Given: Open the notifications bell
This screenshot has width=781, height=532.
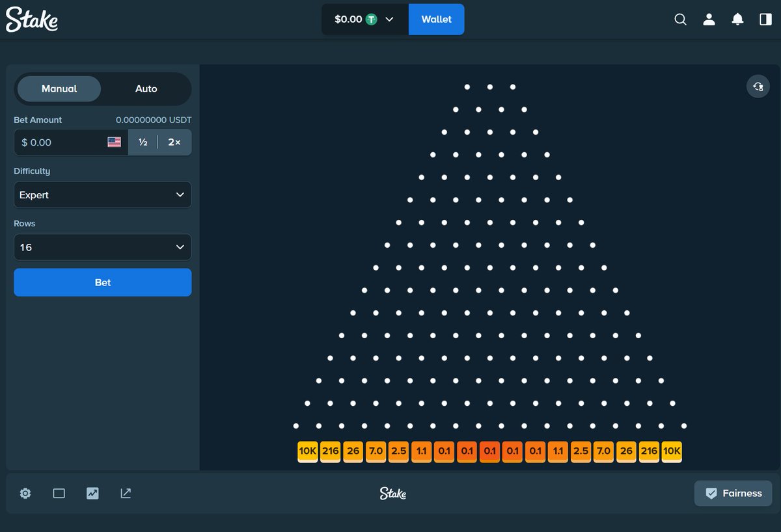Looking at the screenshot, I should click(737, 20).
